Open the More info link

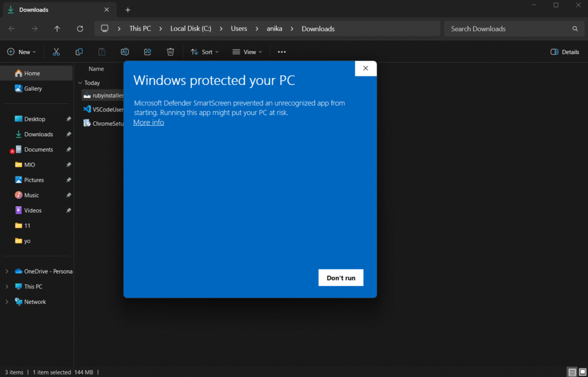[x=149, y=122]
